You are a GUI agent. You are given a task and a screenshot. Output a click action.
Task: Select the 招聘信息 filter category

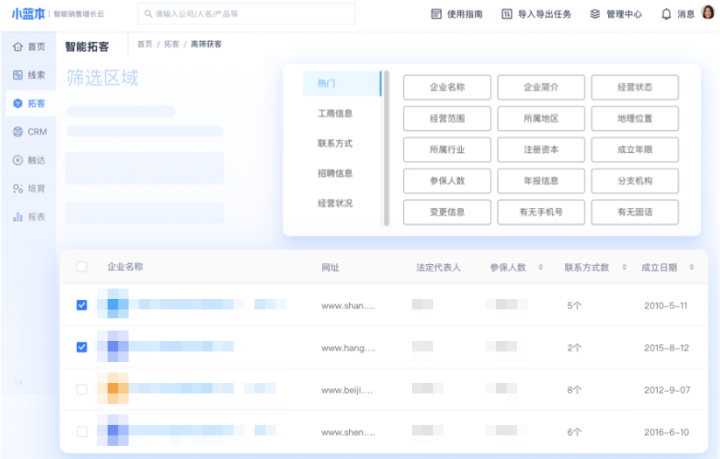(335, 173)
